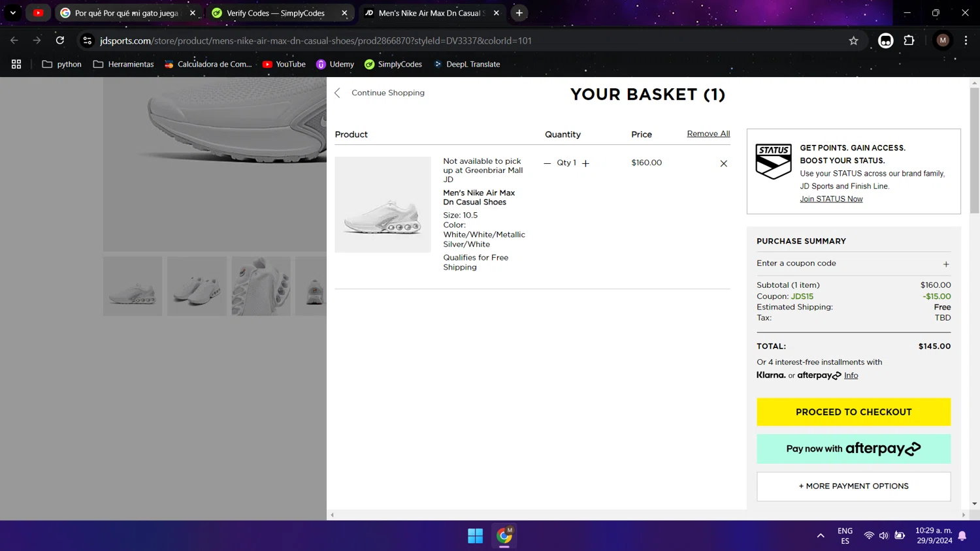This screenshot has width=980, height=551.
Task: Show hidden system tray icons
Action: click(x=821, y=536)
